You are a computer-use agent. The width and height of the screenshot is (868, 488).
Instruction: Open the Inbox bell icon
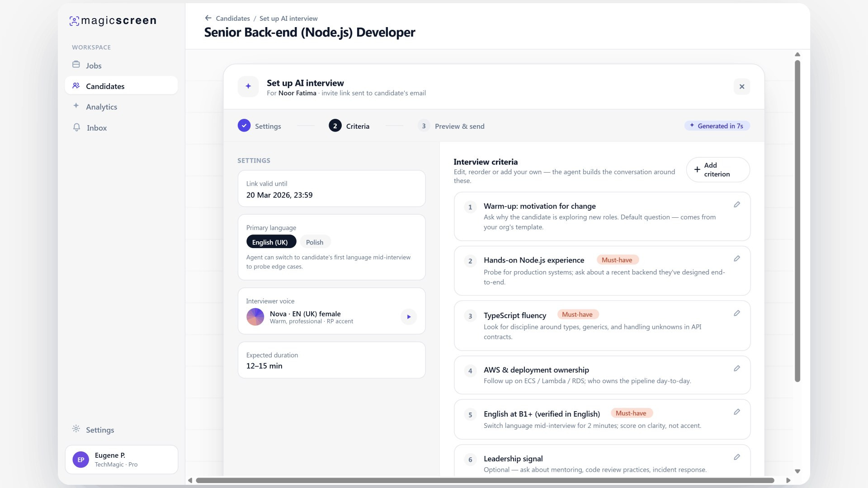click(76, 127)
